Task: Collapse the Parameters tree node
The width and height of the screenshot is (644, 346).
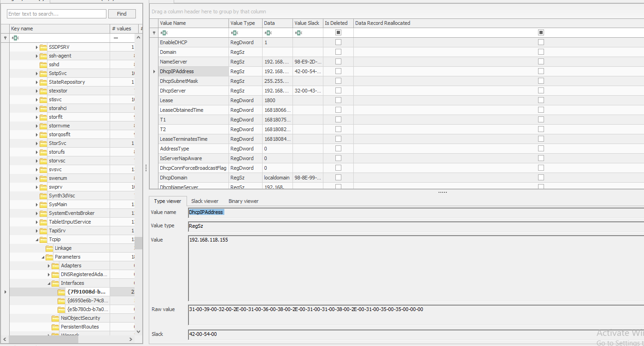Action: tap(43, 257)
